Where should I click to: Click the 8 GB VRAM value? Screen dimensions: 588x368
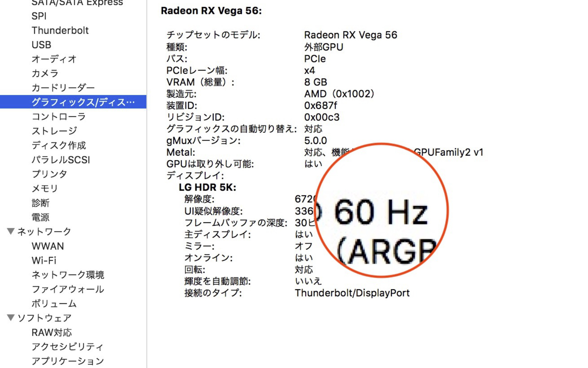[x=316, y=82]
